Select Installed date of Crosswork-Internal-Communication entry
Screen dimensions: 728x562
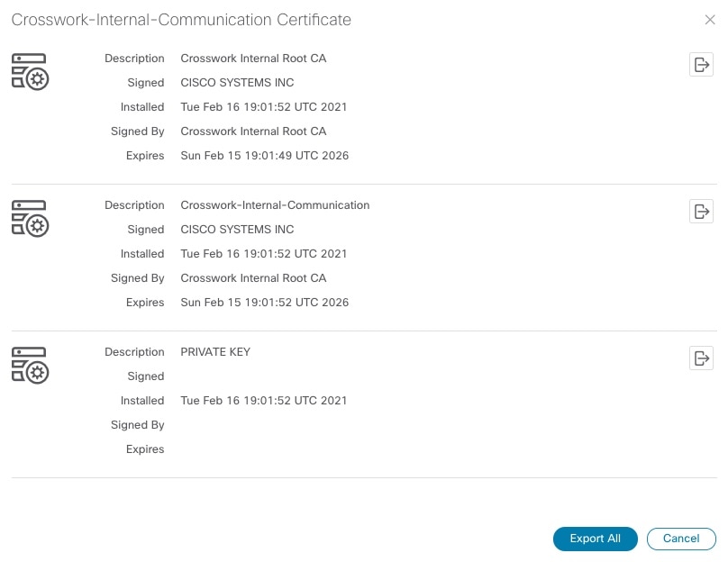point(264,254)
